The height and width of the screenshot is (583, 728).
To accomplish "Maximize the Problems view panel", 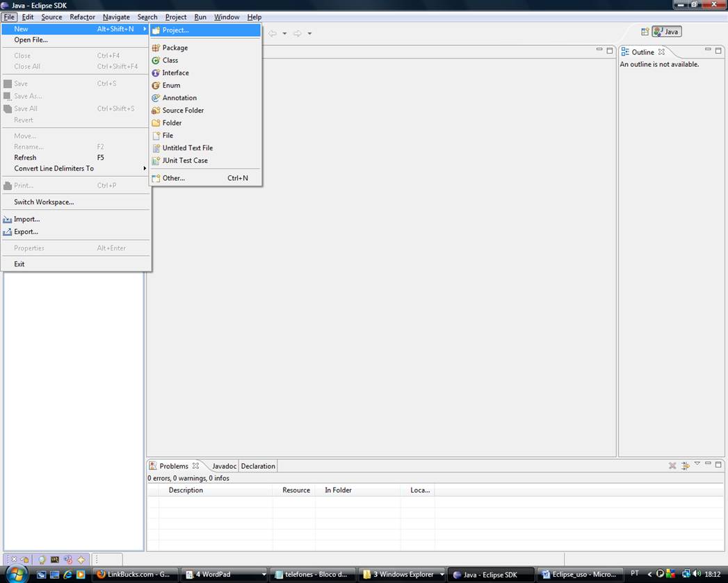I will (x=718, y=464).
